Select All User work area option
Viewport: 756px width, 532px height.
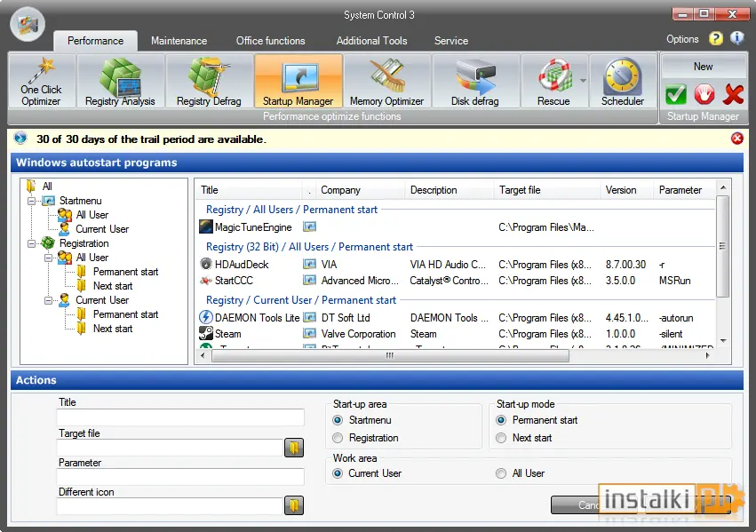(x=501, y=473)
